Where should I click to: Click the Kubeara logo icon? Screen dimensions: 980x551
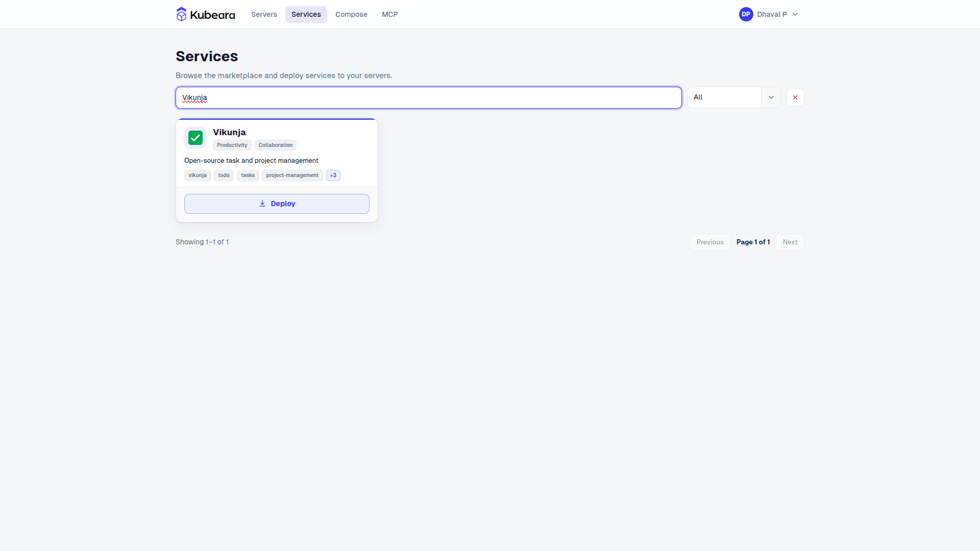181,14
